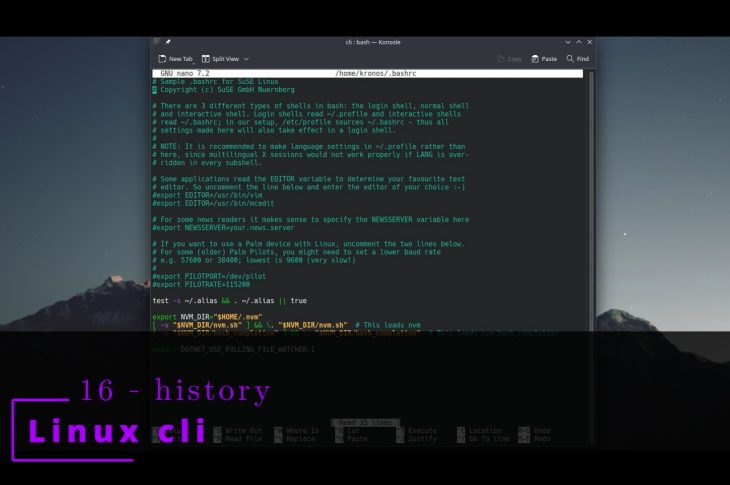Click the Write Out shortcut label

pyautogui.click(x=243, y=430)
